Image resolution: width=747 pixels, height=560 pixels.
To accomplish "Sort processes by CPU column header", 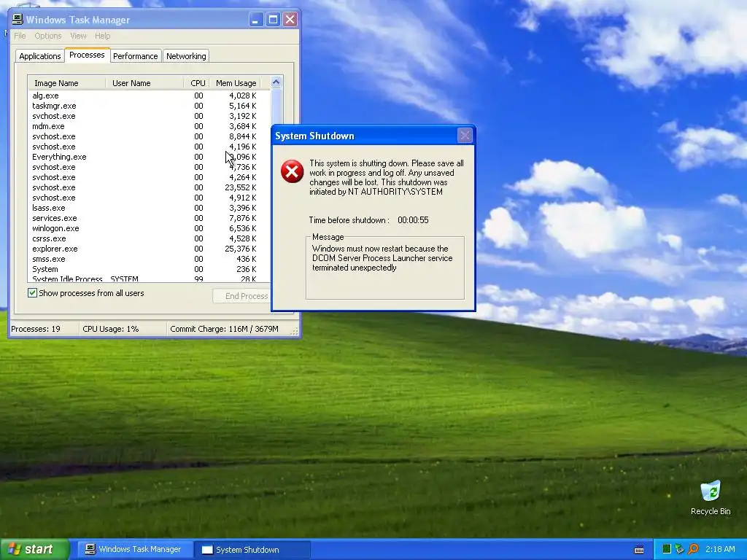I will [x=197, y=83].
